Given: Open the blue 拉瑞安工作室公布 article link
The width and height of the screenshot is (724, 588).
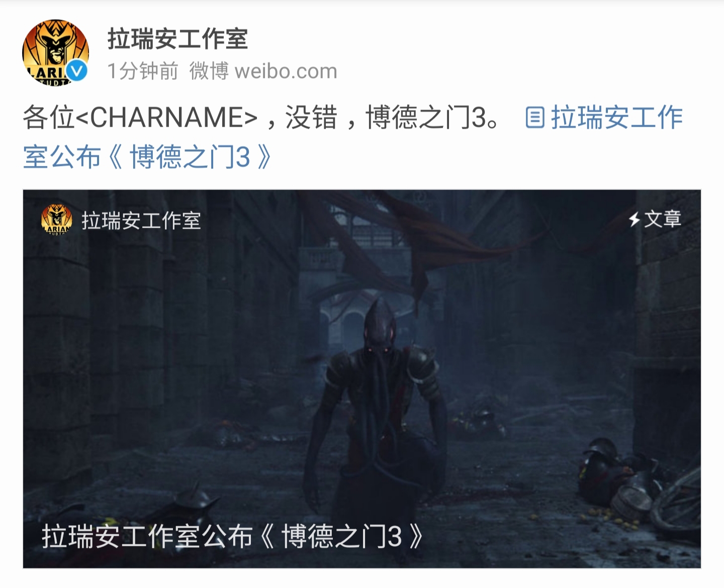Looking at the screenshot, I should tap(352, 137).
